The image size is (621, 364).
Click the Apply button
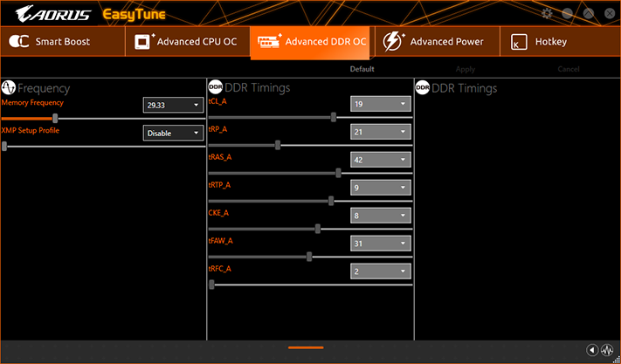click(x=466, y=69)
